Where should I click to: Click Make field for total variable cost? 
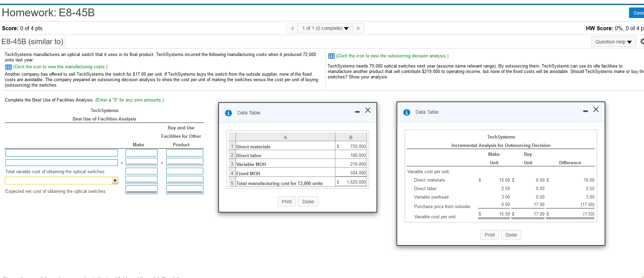click(x=142, y=171)
